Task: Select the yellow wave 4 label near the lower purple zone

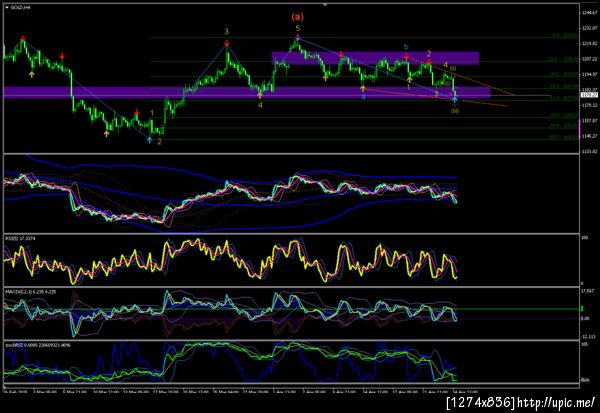Action: [x=260, y=105]
